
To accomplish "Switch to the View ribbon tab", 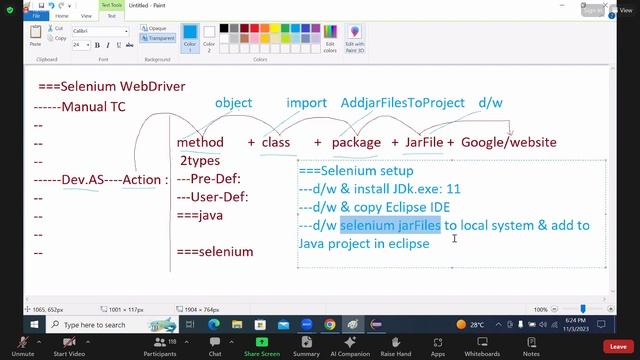I will (86, 16).
